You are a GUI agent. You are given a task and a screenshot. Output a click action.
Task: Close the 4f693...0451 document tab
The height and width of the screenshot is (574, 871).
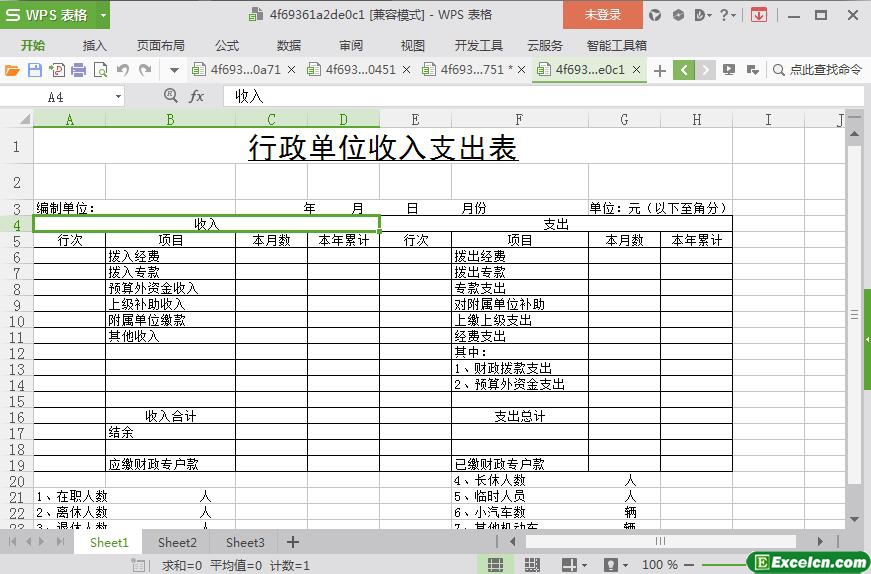(x=407, y=70)
